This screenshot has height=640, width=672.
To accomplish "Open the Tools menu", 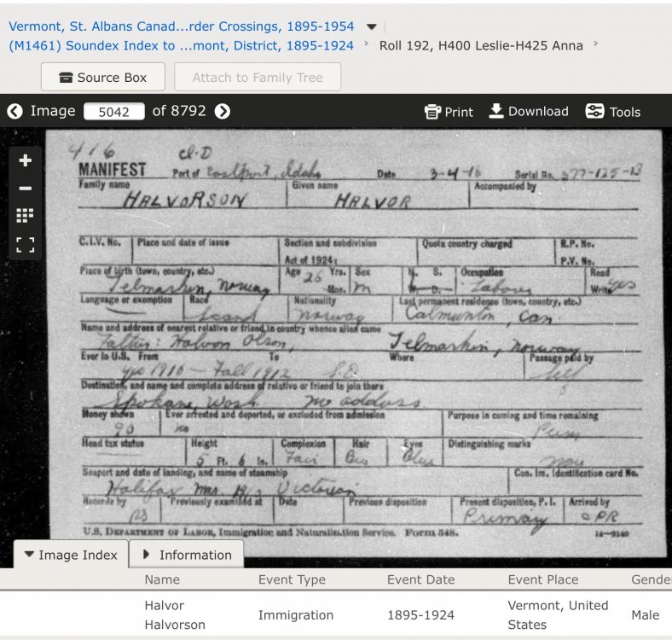I will point(612,112).
